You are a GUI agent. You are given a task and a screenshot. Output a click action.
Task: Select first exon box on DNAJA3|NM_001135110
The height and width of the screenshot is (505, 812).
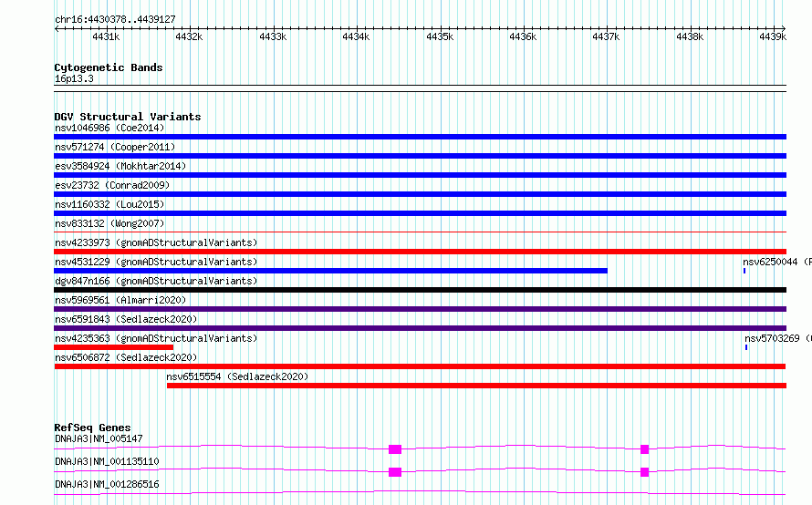click(x=395, y=472)
